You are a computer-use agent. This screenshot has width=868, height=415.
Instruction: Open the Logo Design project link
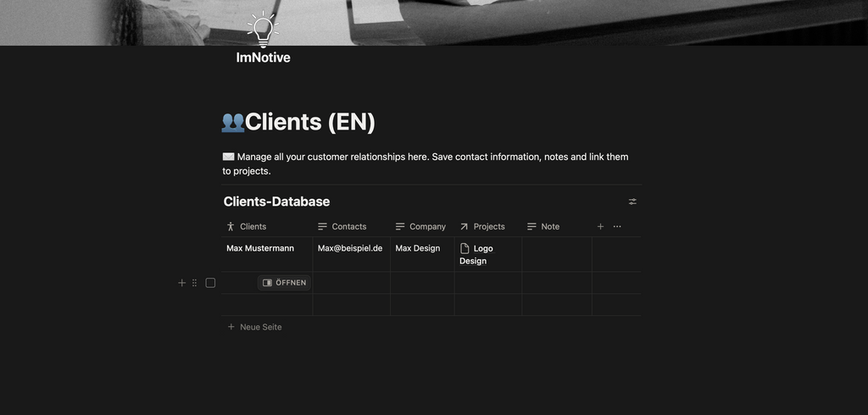coord(476,255)
